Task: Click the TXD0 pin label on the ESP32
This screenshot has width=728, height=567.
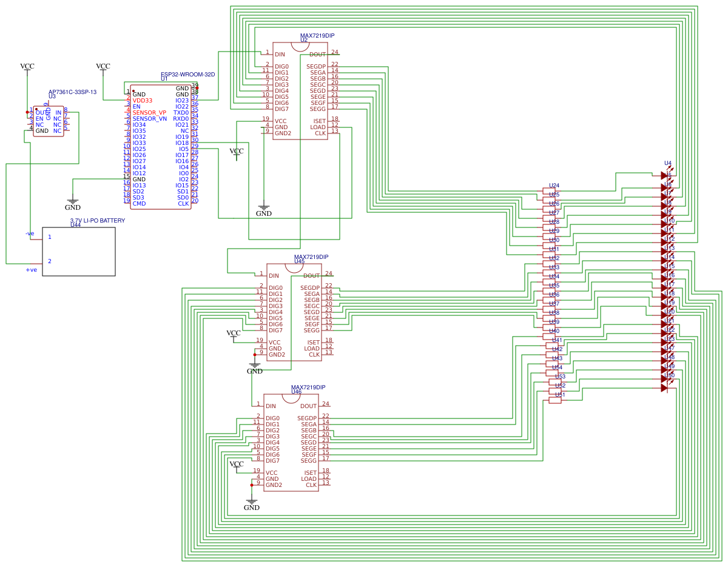Action: 181,113
